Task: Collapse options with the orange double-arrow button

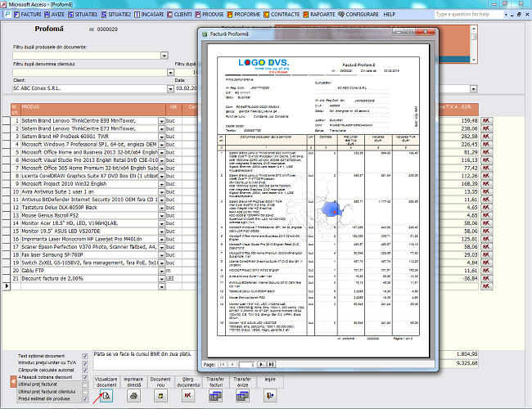Action: [14, 381]
